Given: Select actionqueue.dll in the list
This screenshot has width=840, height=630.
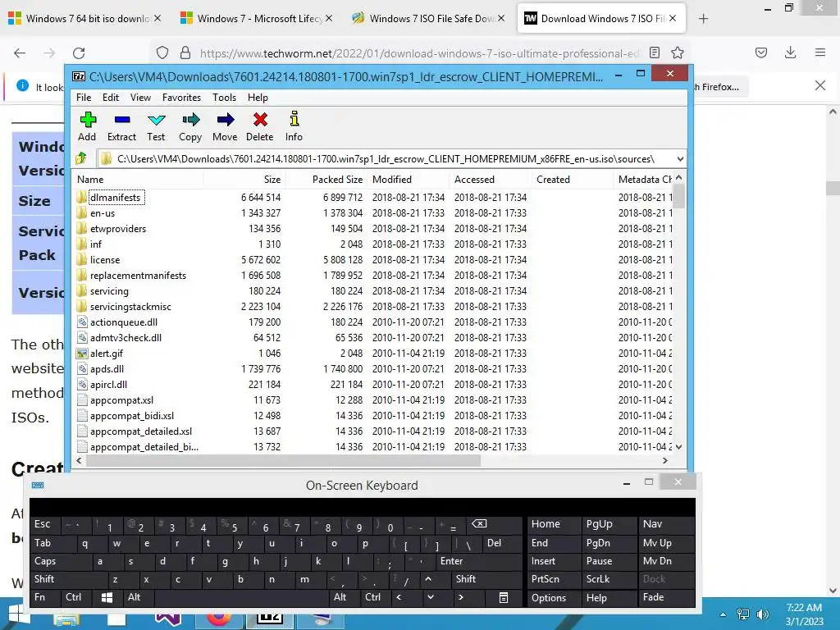Looking at the screenshot, I should (x=123, y=322).
